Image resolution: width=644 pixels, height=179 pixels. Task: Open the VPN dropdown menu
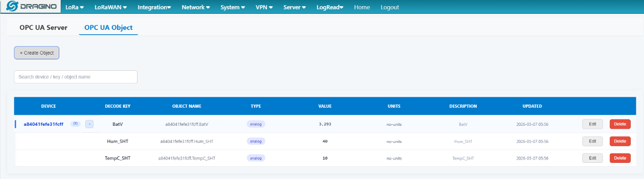[264, 7]
